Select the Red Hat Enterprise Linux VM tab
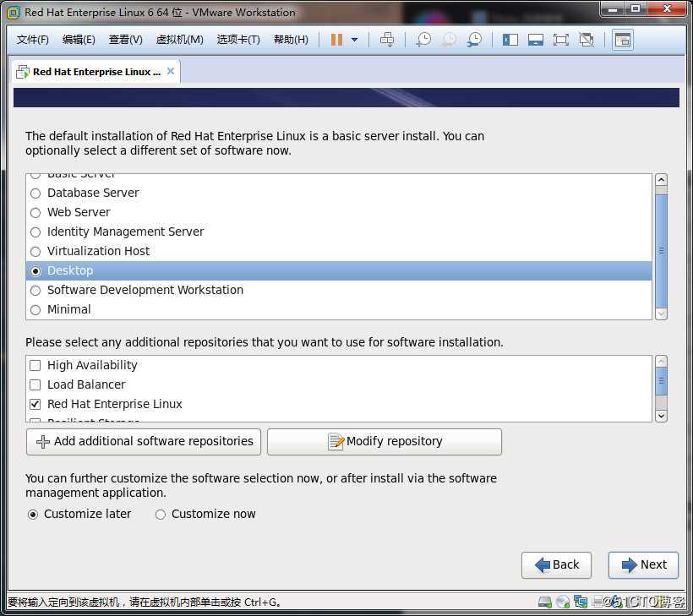Viewport: 693px width, 616px height. pyautogui.click(x=96, y=72)
